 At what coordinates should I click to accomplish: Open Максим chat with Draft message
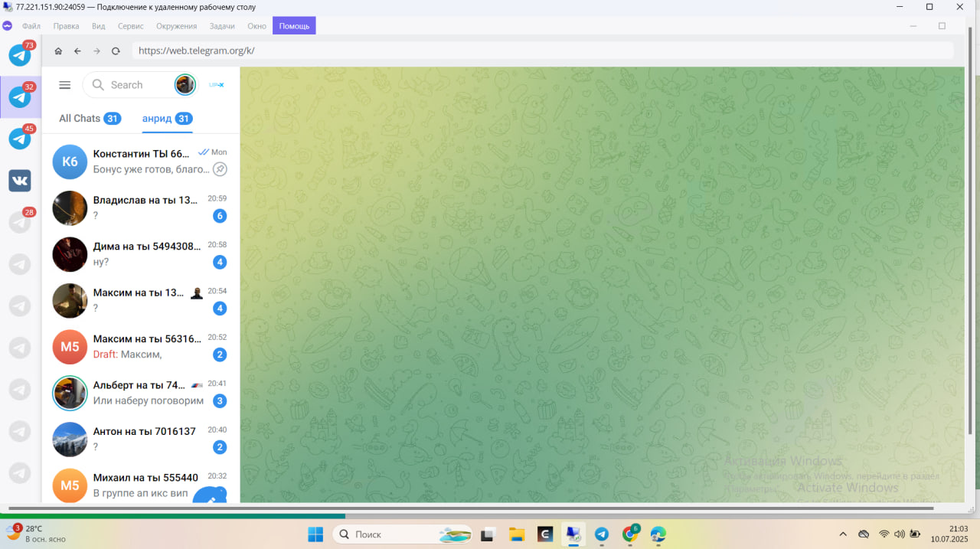140,347
